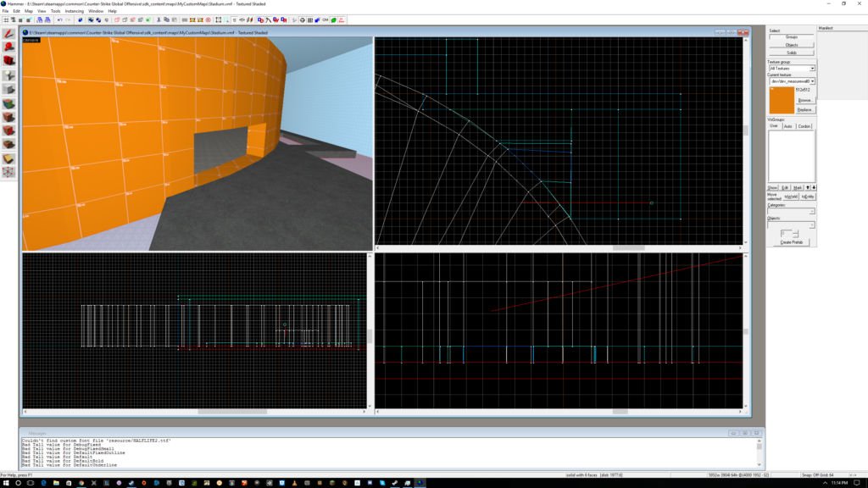Activate the Magnify tool
Viewport: 868px width, 488px height.
pos(8,47)
